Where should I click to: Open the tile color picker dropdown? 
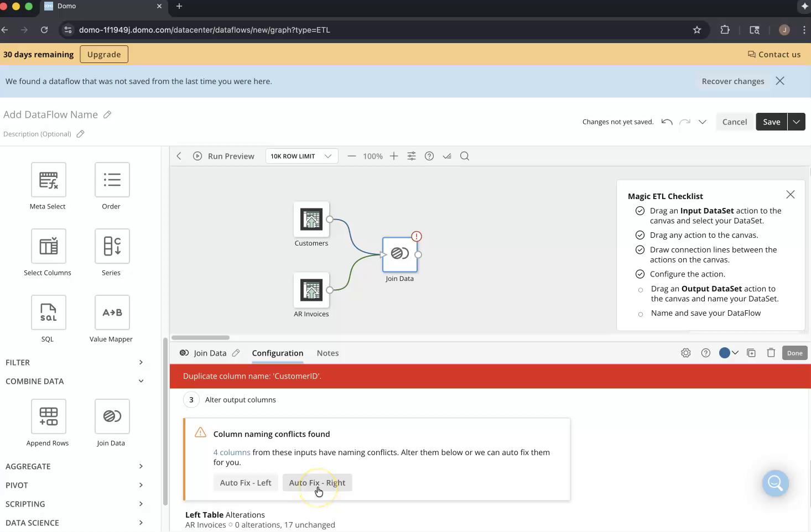pyautogui.click(x=729, y=353)
